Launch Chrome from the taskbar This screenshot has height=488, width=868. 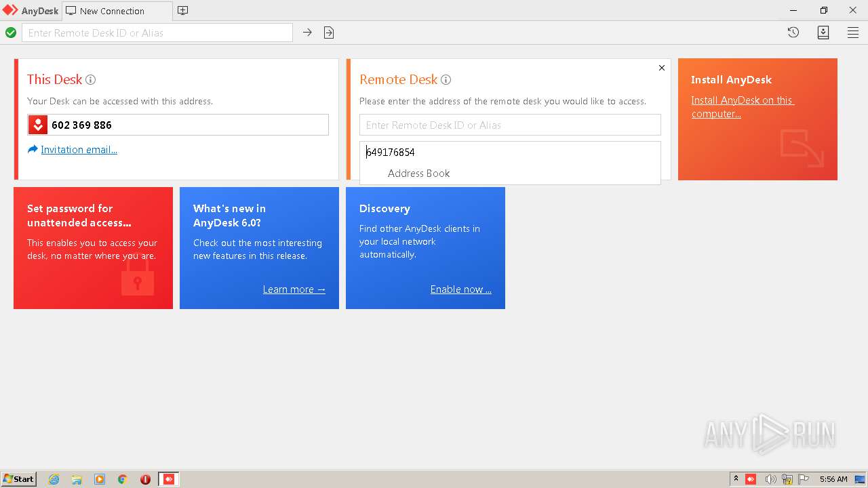click(x=123, y=479)
